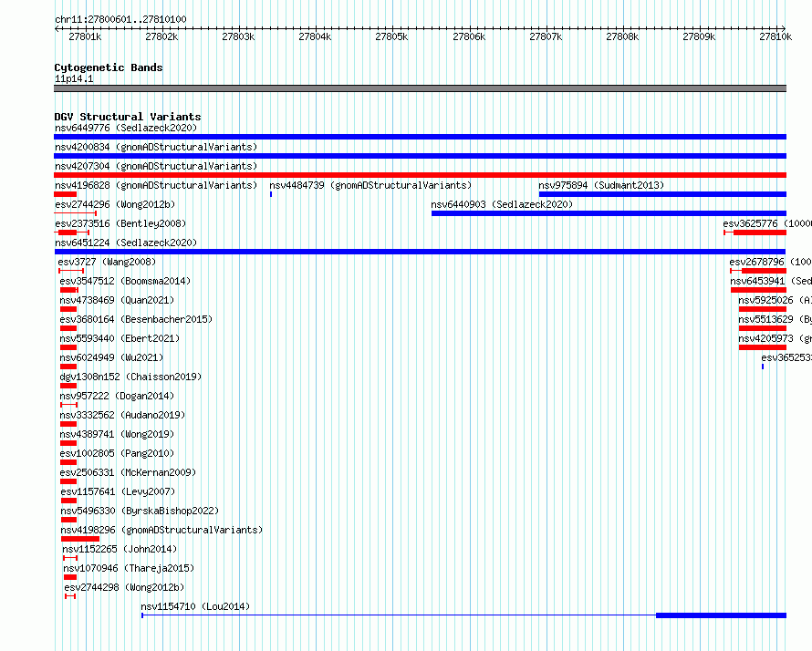Click nsv4738469 (Quan2021) label

117,300
